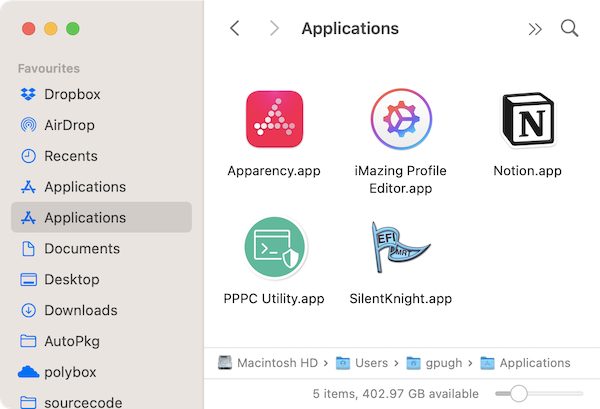
Task: Open the search magnifier in toolbar
Action: point(569,28)
